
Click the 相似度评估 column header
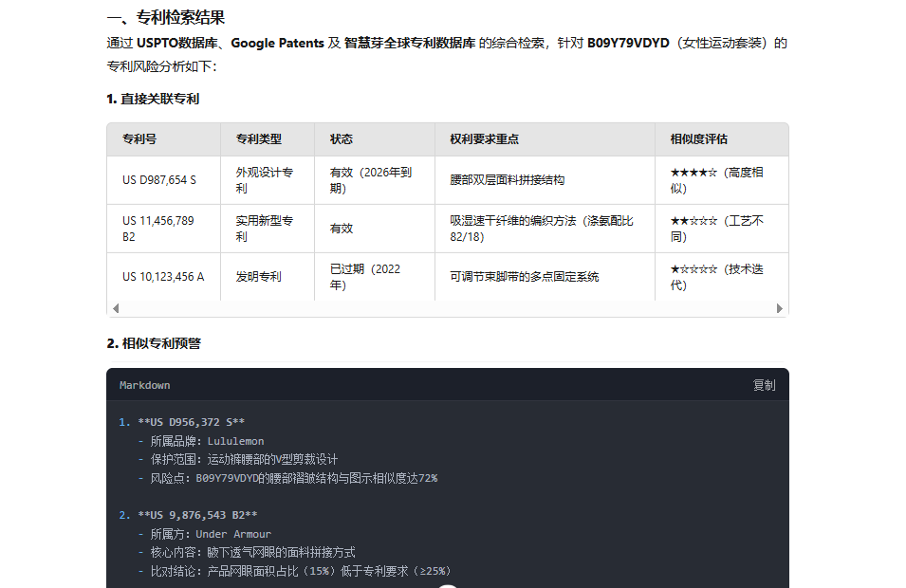click(698, 139)
